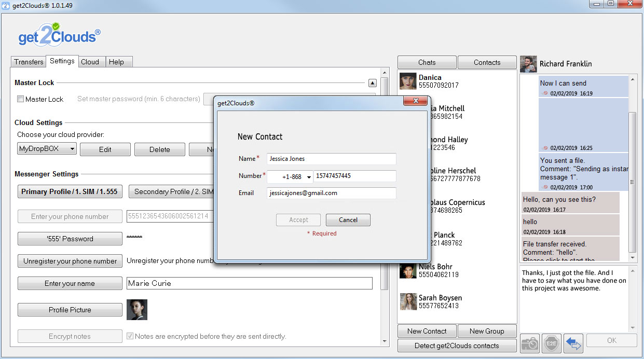
Task: Click the Edit cloud provider button
Action: click(x=105, y=149)
